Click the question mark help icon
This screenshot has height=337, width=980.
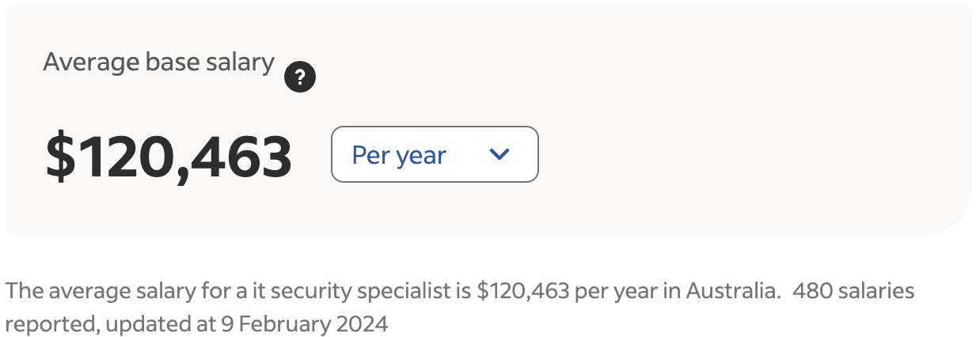click(300, 78)
